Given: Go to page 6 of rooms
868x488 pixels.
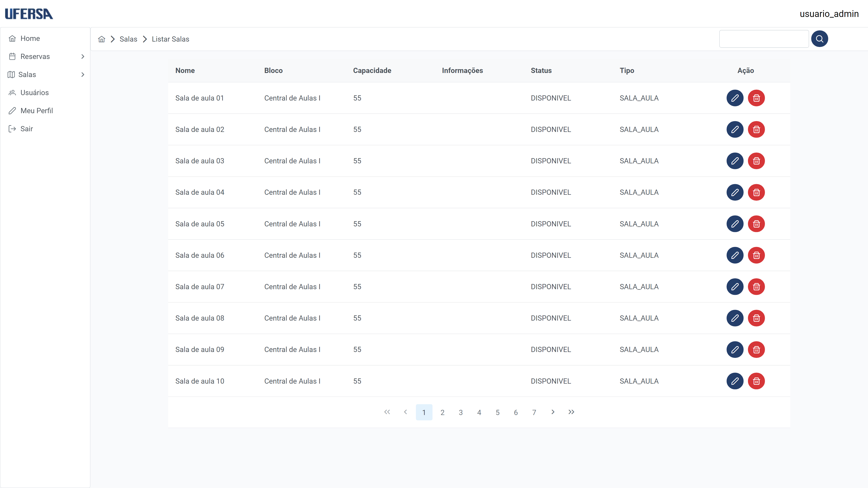Looking at the screenshot, I should click(516, 412).
